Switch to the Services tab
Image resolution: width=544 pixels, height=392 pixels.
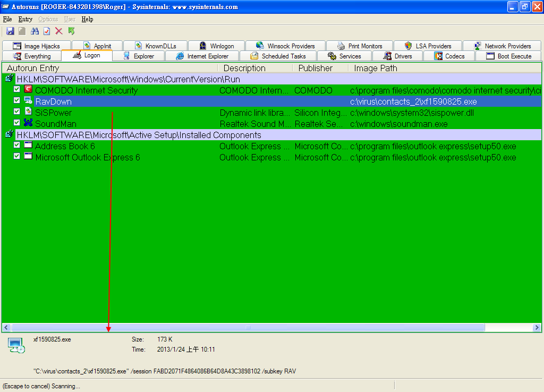coord(344,56)
